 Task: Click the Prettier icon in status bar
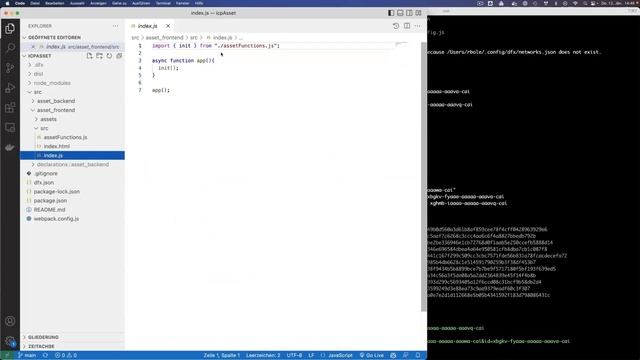pyautogui.click(x=393, y=356)
